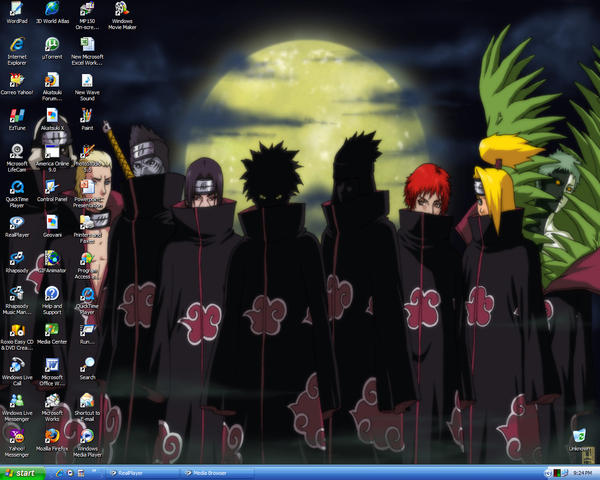Launch the EzTune shortcut

point(17,119)
